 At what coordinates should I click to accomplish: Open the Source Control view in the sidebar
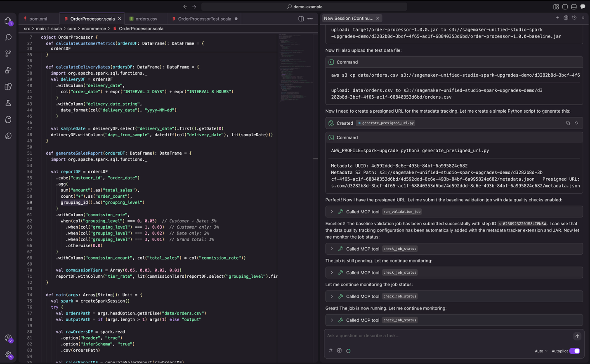click(8, 54)
